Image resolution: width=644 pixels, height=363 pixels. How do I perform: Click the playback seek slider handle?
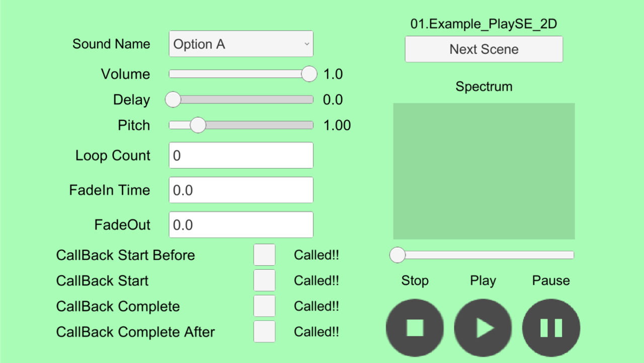point(397,255)
